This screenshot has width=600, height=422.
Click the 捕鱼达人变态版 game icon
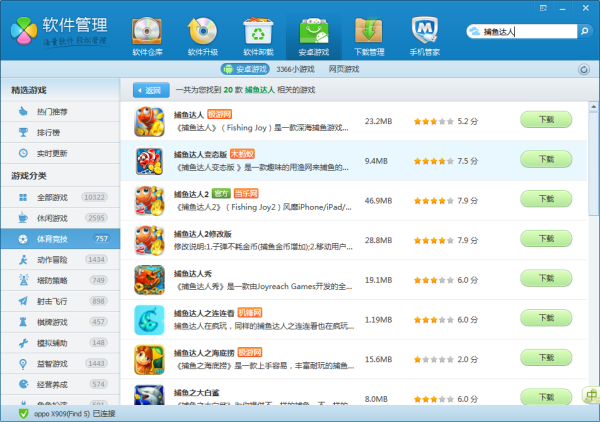click(149, 161)
